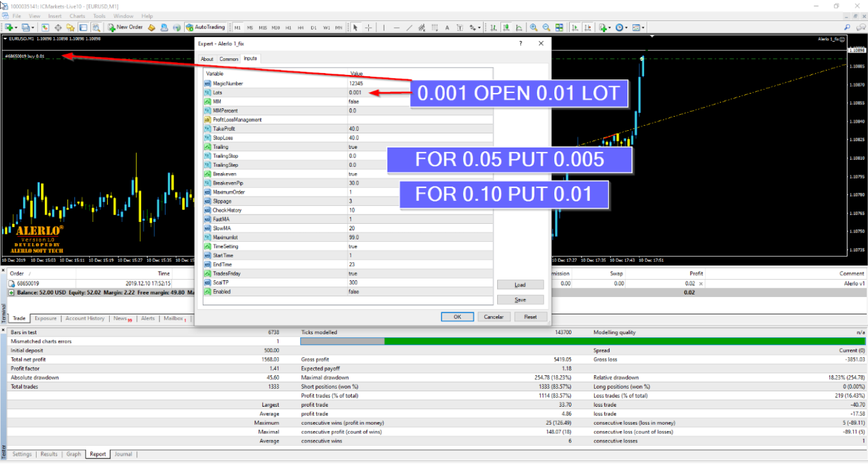Click the text label 'A' tool

448,27
